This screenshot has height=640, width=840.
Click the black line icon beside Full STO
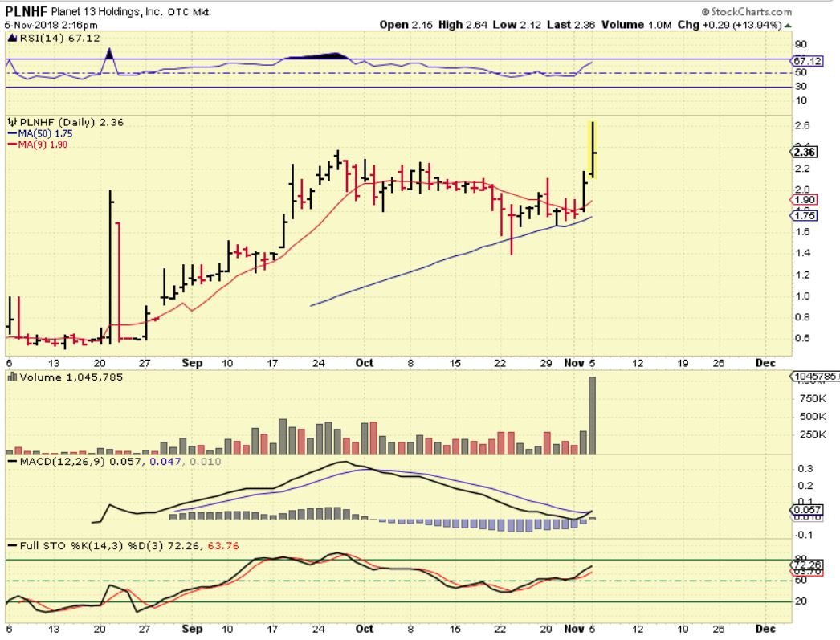point(12,546)
